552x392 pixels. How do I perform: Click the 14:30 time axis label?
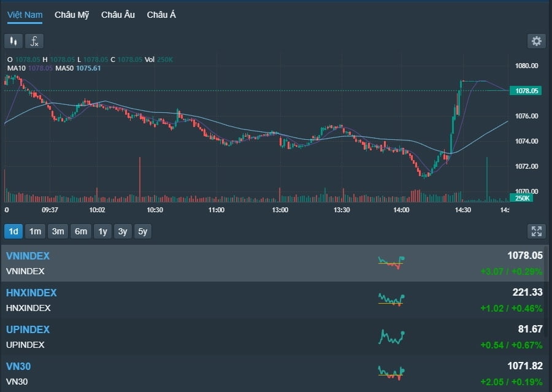(x=462, y=210)
